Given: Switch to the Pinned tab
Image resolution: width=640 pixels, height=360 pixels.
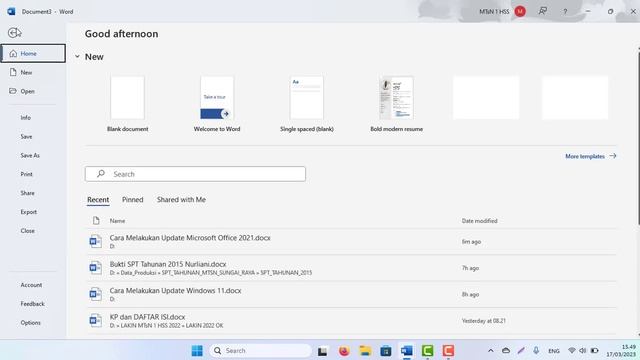Looking at the screenshot, I should [x=133, y=200].
